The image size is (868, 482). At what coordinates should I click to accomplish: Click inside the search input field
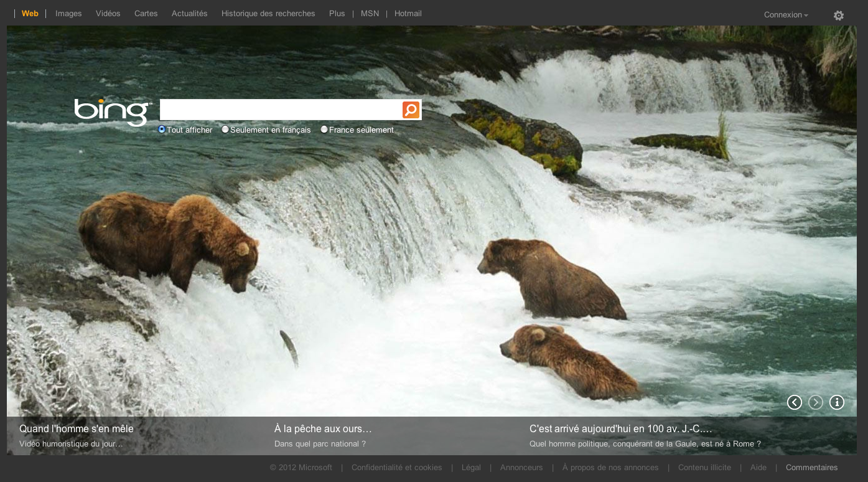pyautogui.click(x=280, y=109)
